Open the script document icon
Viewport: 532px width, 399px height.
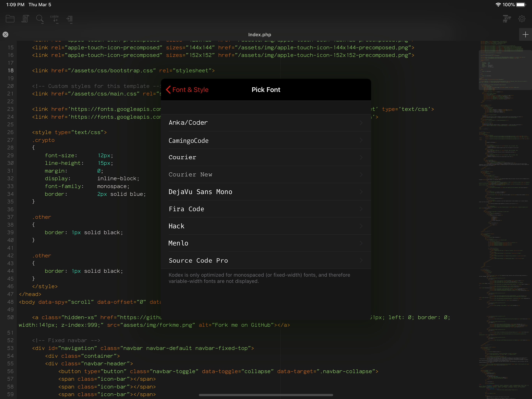coord(25,19)
